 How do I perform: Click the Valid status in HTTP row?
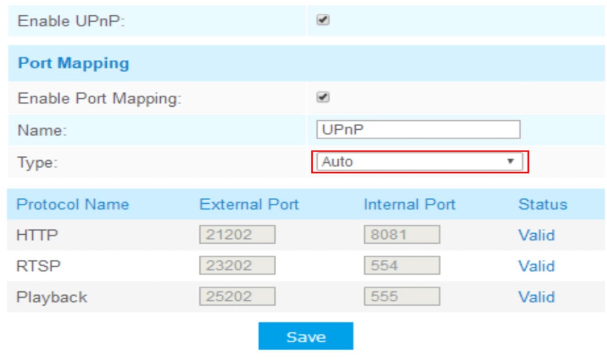[536, 235]
